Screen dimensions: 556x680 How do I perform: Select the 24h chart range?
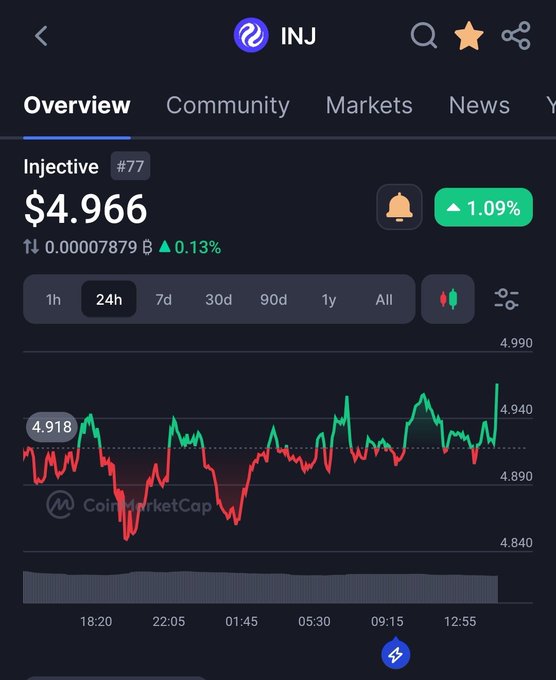coord(109,299)
